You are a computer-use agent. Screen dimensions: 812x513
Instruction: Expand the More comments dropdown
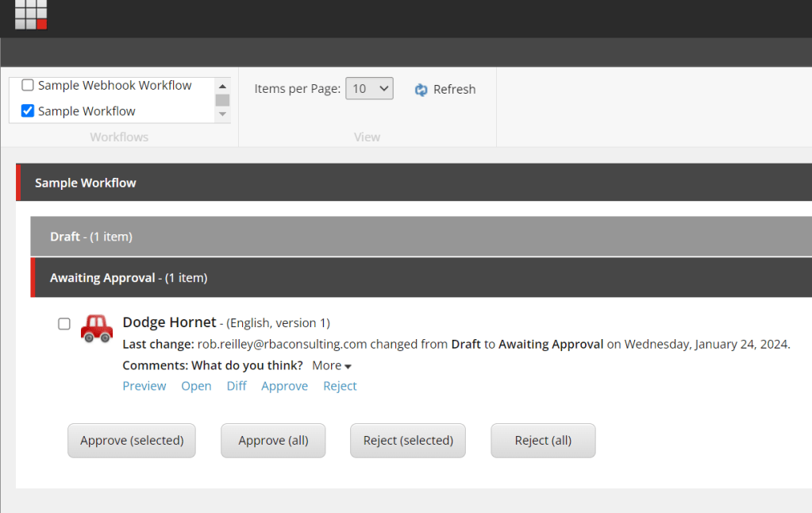point(332,365)
